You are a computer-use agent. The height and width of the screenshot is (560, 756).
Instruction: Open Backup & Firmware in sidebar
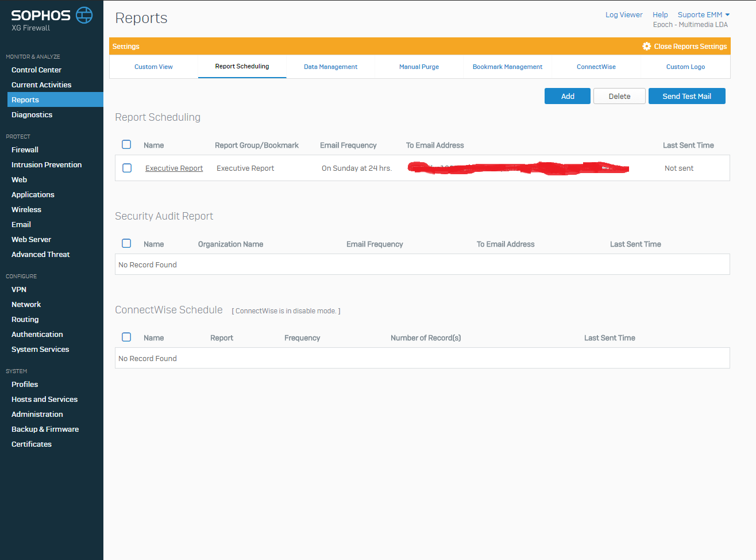45,429
